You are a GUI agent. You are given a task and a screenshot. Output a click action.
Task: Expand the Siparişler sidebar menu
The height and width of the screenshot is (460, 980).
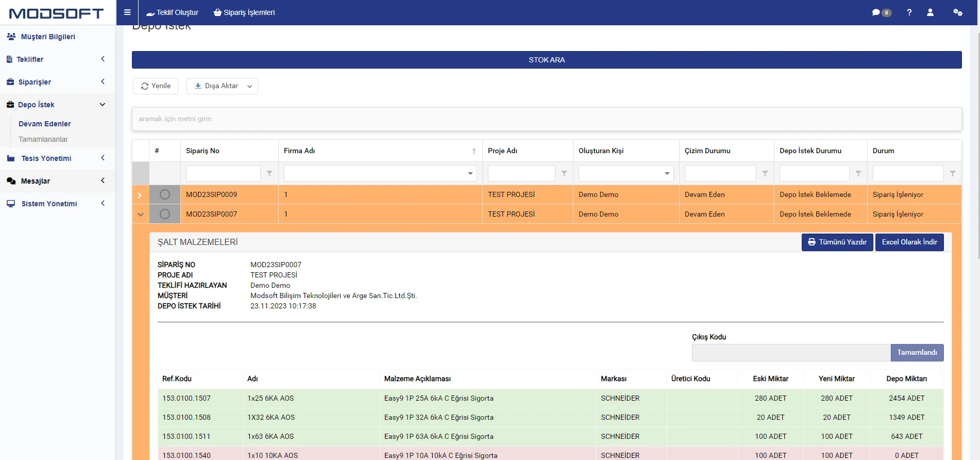[58, 82]
